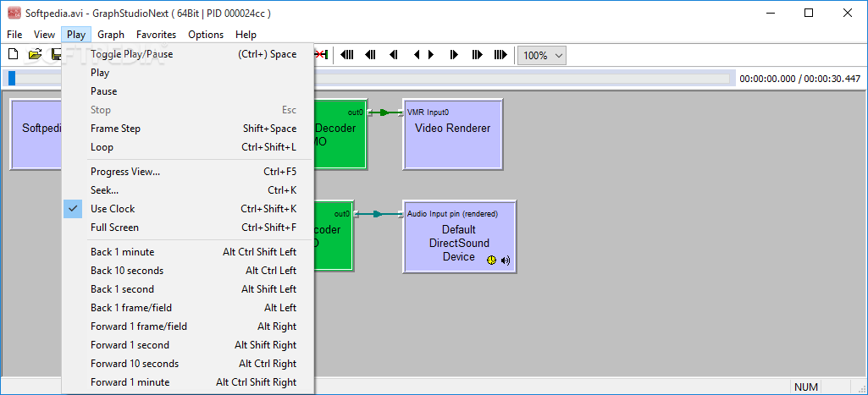The width and height of the screenshot is (868, 395).
Task: Choose Forward 1 minute menu item
Action: click(x=188, y=382)
